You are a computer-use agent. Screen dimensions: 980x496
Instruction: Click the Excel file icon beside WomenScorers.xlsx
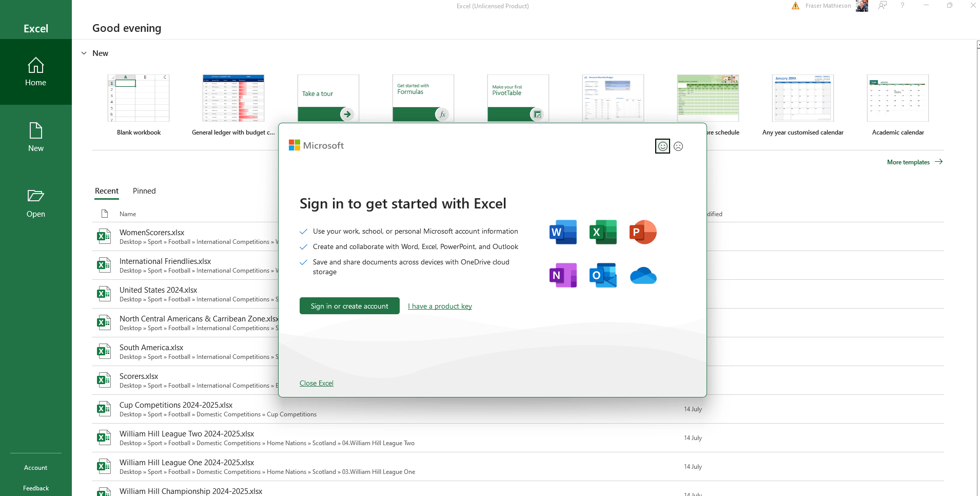(104, 236)
